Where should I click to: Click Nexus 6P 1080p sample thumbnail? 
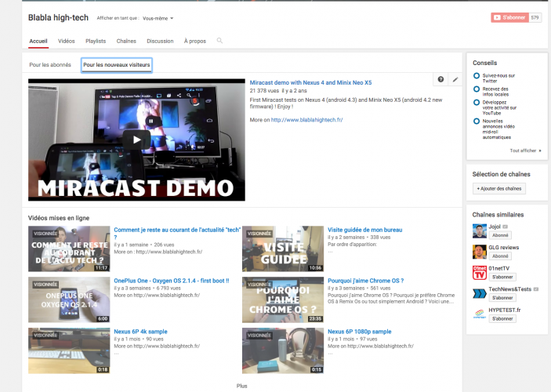pos(283,350)
